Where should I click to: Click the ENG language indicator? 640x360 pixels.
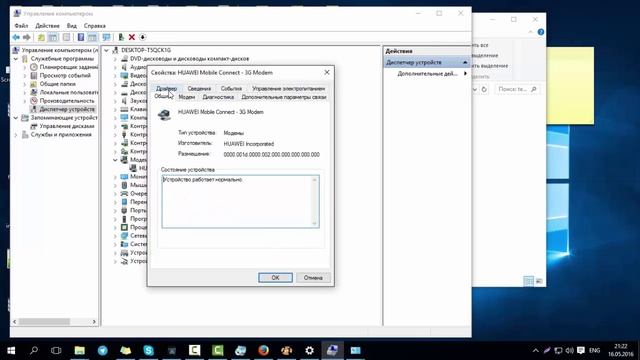(x=595, y=351)
